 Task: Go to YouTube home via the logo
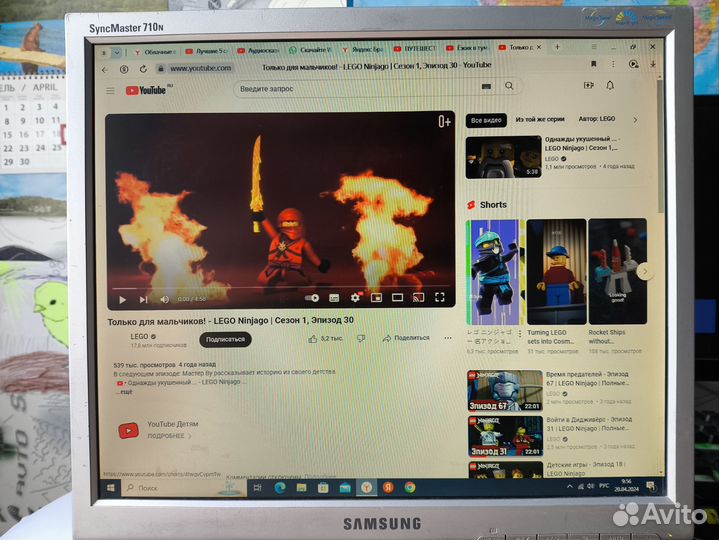[x=148, y=90]
